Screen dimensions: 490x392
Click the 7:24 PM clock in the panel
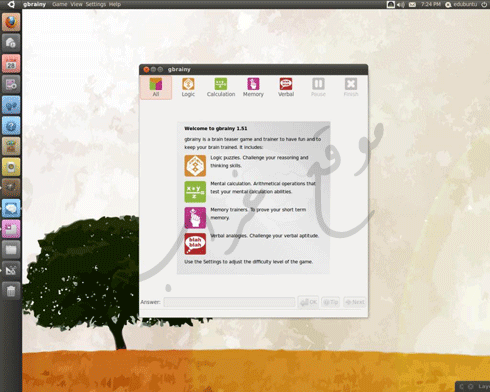point(431,4)
